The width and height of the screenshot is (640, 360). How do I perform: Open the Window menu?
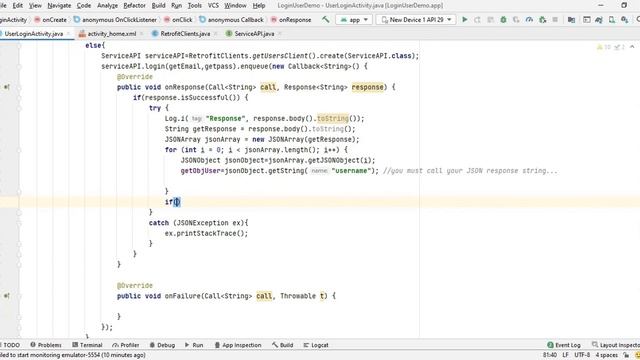tap(235, 6)
